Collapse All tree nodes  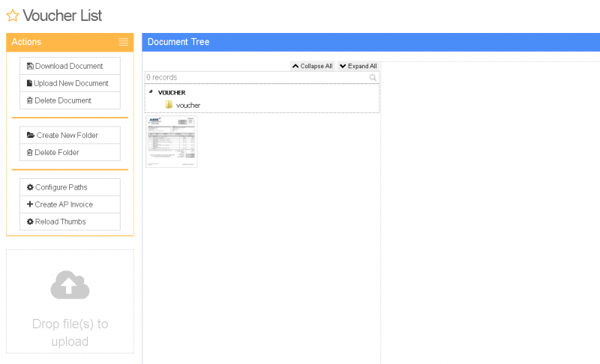pyautogui.click(x=312, y=66)
